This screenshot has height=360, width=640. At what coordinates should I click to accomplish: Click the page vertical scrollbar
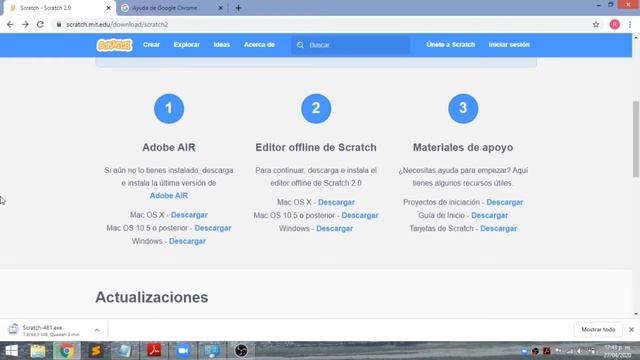pos(636,139)
